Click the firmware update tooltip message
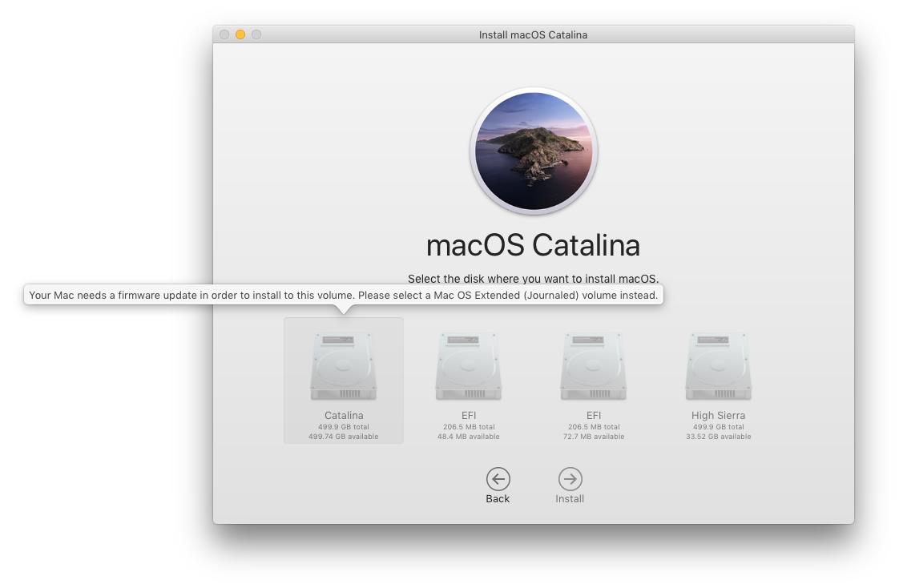Screen dimensions: 899x588 click(x=344, y=295)
